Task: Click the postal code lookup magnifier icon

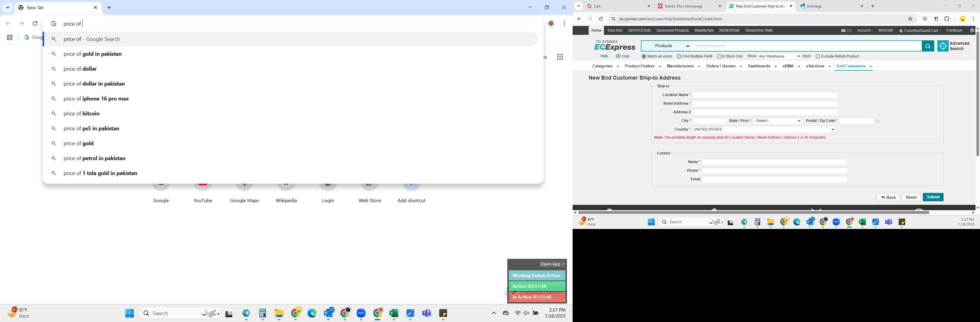Action: pyautogui.click(x=878, y=122)
